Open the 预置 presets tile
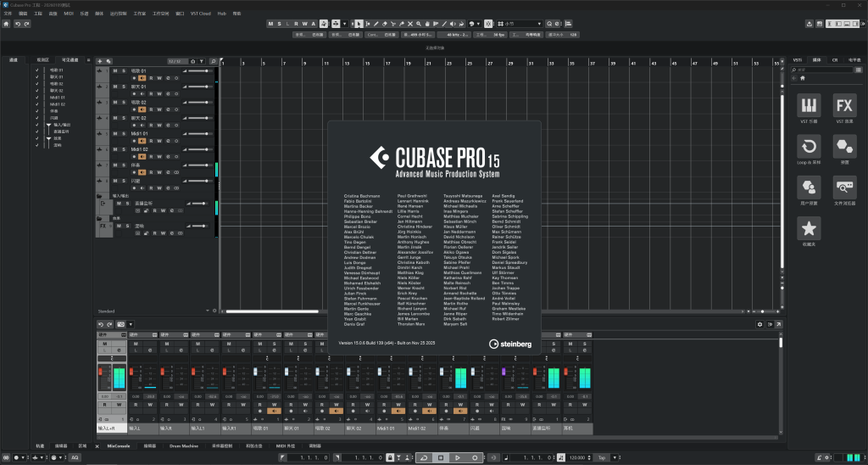Screen dimensions: 868x465 click(844, 146)
